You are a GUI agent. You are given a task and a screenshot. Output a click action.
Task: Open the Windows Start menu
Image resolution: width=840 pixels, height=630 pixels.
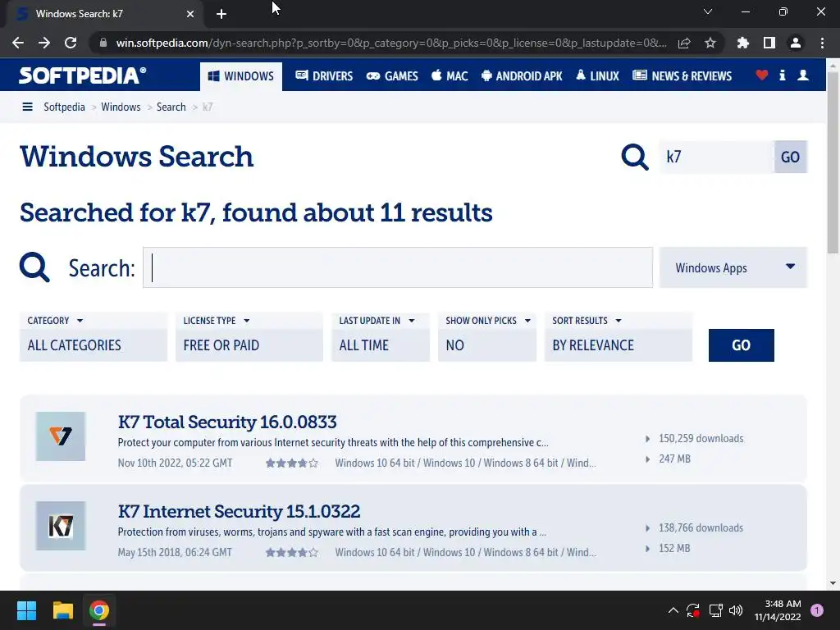point(26,610)
